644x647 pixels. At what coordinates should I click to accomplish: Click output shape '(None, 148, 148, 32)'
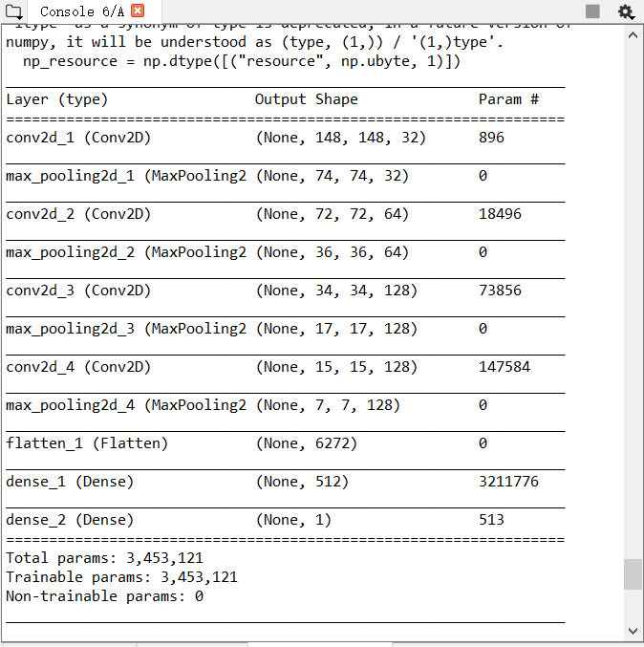pyautogui.click(x=341, y=138)
